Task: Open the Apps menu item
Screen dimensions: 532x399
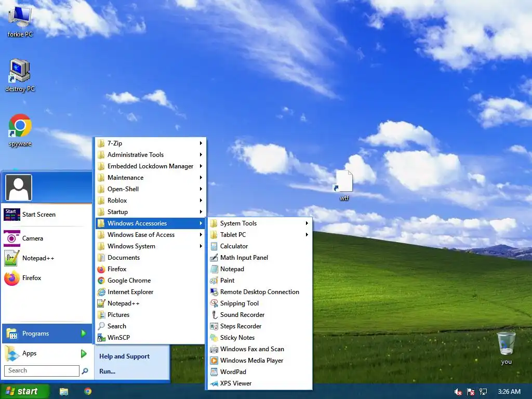Action: (47, 353)
